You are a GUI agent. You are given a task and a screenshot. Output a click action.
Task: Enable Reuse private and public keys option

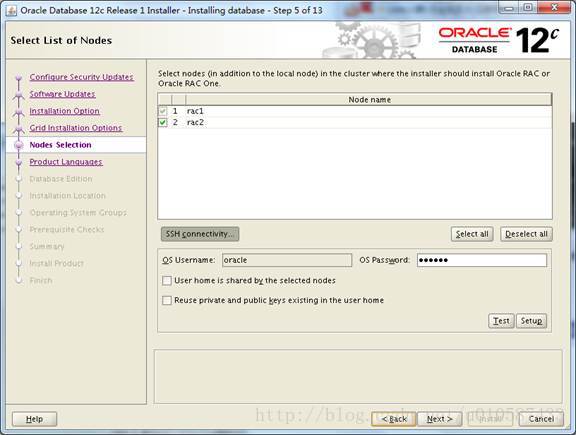pos(167,301)
